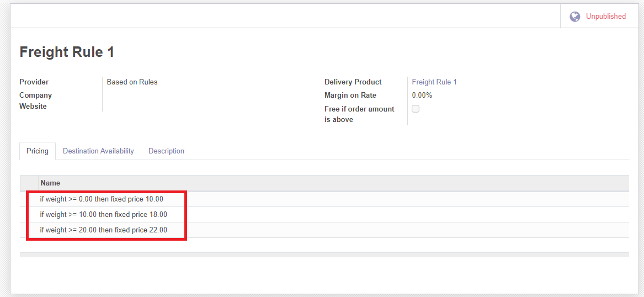Screen dimensions: 644x297
Task: Click the Provider field label
Action: click(34, 82)
